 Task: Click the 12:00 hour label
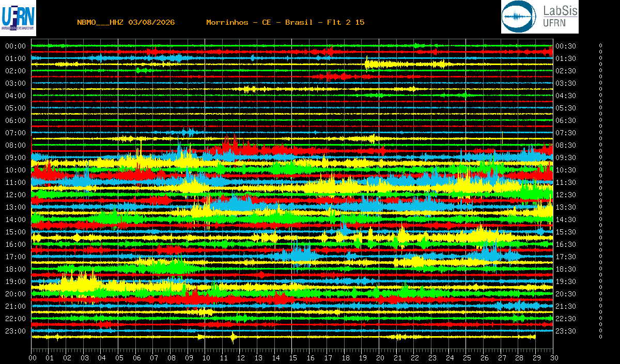pyautogui.click(x=16, y=195)
